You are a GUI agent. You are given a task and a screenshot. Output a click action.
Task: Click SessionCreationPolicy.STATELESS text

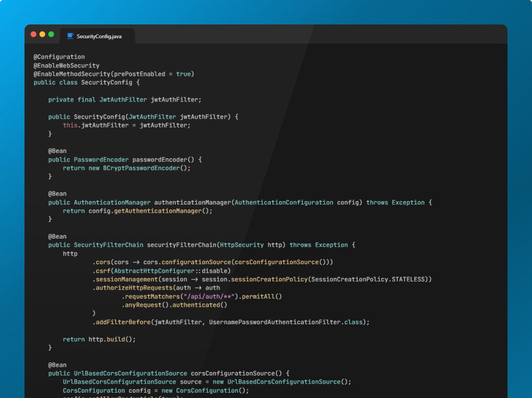click(368, 280)
